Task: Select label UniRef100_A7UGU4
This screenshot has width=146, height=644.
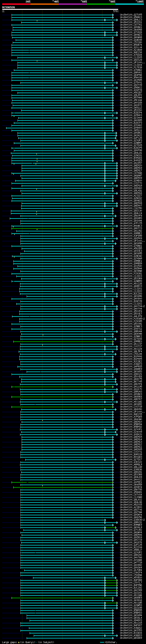Action: 131,55
